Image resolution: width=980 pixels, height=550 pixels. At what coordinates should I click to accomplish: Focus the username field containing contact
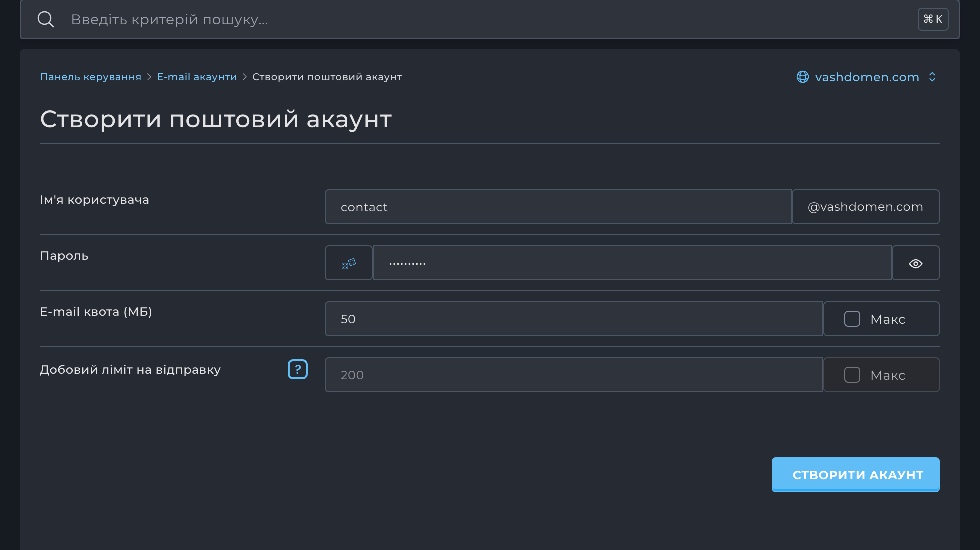pyautogui.click(x=558, y=206)
